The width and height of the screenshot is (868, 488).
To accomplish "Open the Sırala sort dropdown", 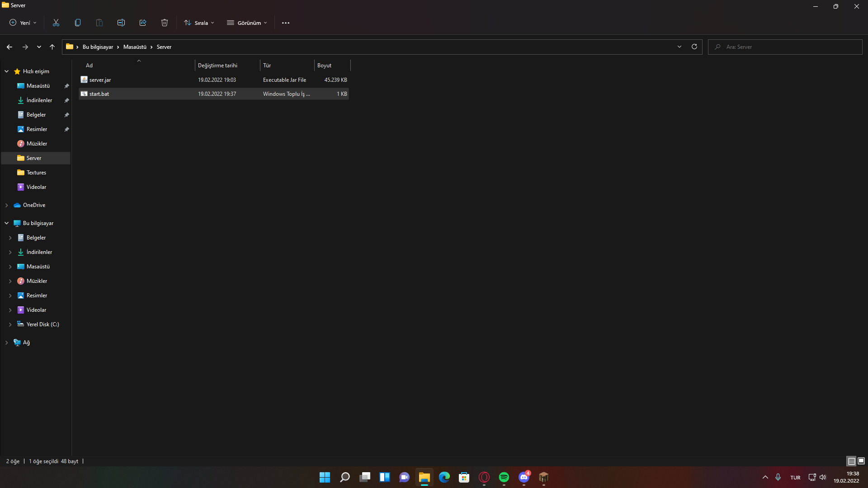I will (x=199, y=23).
